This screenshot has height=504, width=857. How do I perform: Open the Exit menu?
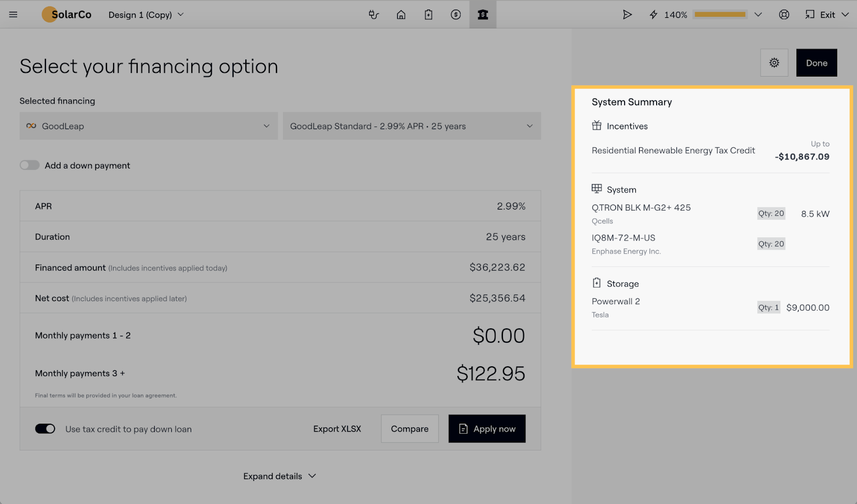827,14
